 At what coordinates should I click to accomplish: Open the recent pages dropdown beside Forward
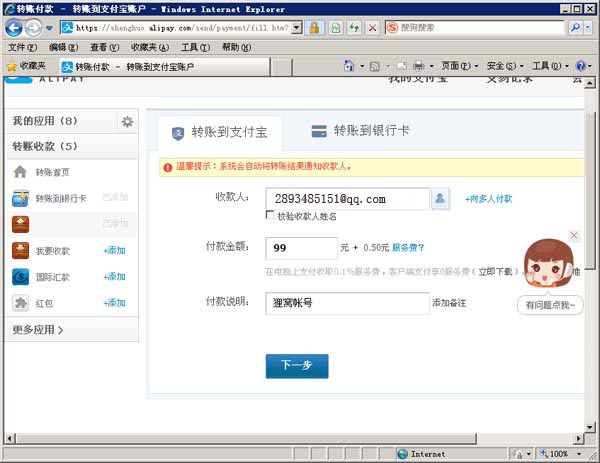(x=49, y=28)
